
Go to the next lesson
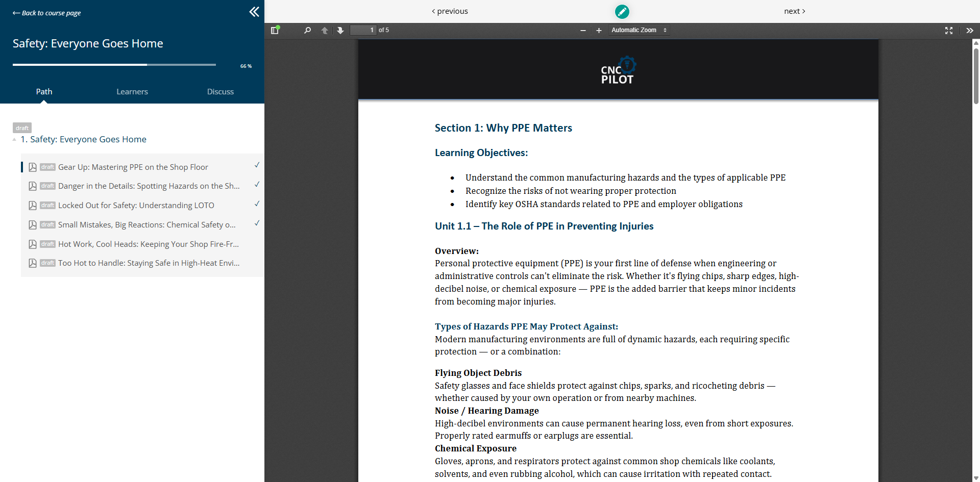(x=794, y=11)
